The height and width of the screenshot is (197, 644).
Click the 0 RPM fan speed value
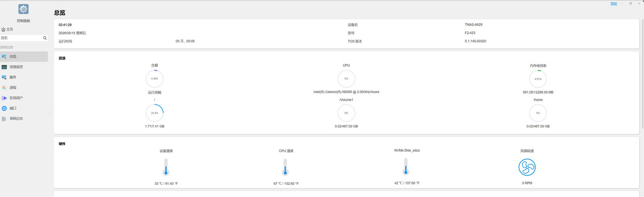coord(527,183)
